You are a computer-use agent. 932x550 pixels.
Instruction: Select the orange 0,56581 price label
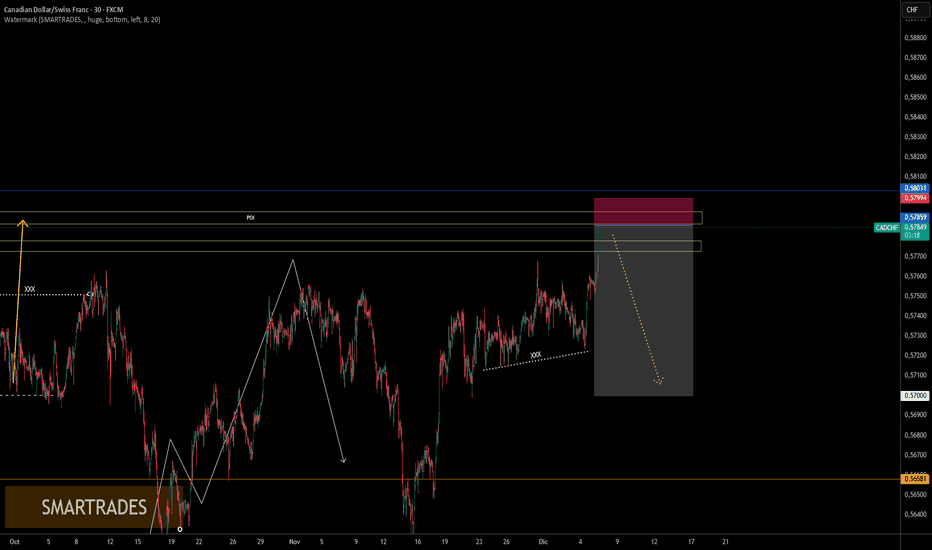pos(915,479)
